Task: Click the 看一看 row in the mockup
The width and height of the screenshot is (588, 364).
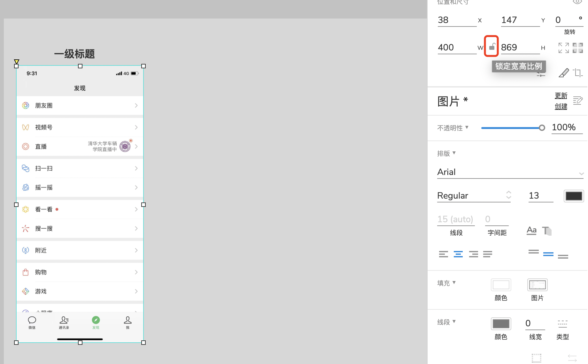Action: point(80,209)
